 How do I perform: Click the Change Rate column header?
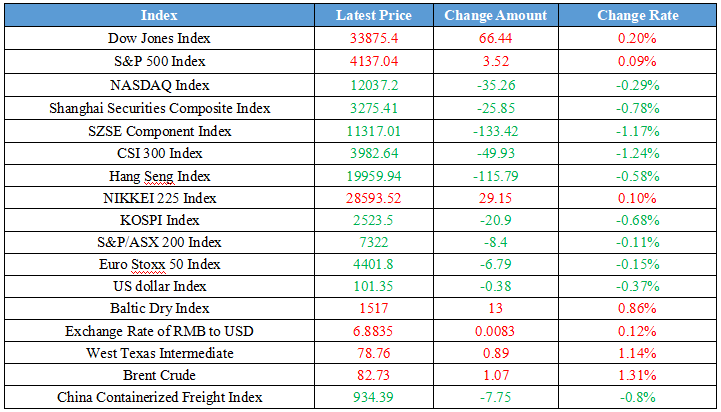(x=637, y=15)
